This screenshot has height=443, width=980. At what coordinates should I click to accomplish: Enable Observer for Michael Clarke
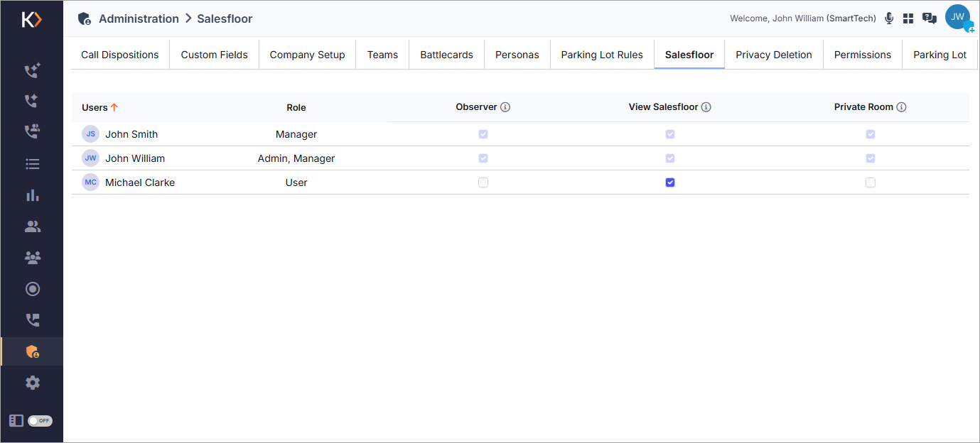click(483, 182)
